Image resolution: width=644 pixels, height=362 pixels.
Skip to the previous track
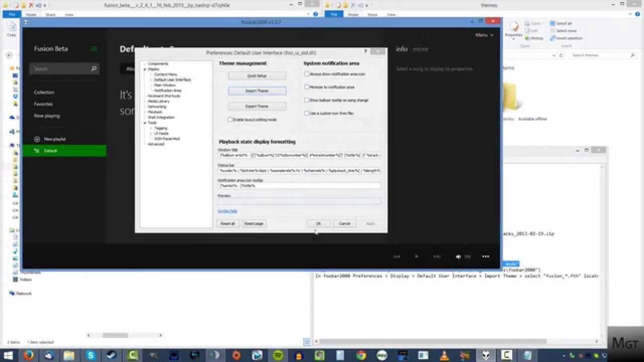[x=396, y=256]
